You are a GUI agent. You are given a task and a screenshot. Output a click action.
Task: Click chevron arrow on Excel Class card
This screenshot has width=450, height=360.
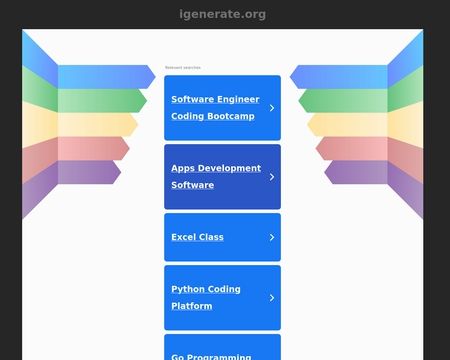coord(272,237)
